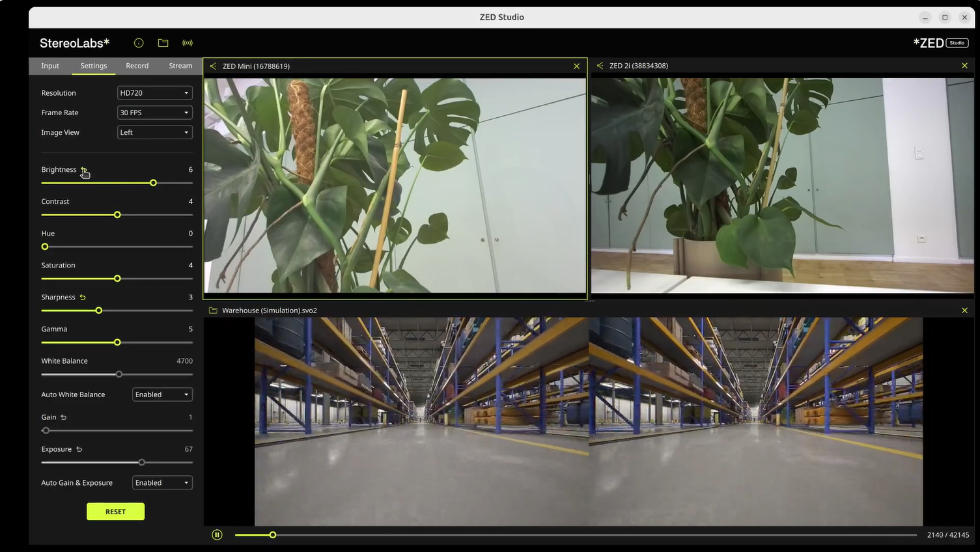Click the yellow RESET button

point(115,512)
